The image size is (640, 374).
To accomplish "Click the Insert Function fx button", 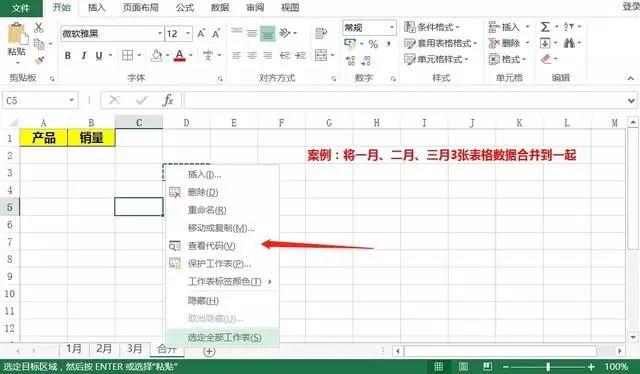I will (168, 100).
